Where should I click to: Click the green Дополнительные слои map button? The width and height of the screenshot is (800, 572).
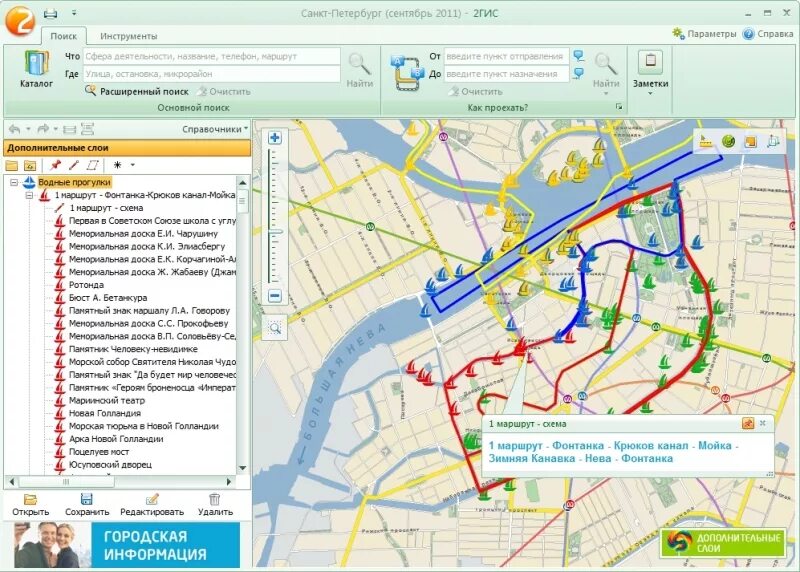[x=723, y=543]
